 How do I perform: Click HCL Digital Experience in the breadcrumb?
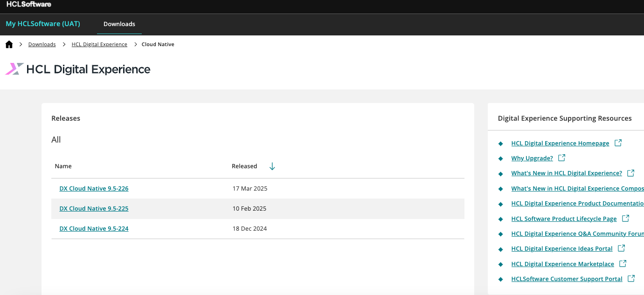tap(99, 44)
